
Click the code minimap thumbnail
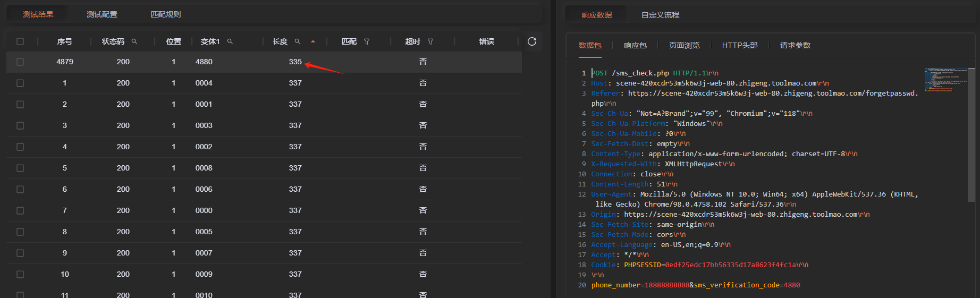(x=945, y=80)
